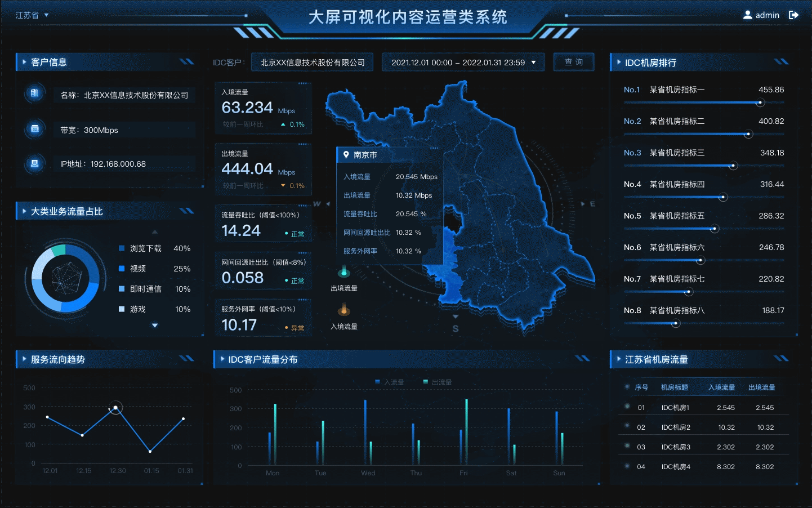Select the IDC机房3 table row
This screenshot has width=812, height=508.
coord(704,447)
